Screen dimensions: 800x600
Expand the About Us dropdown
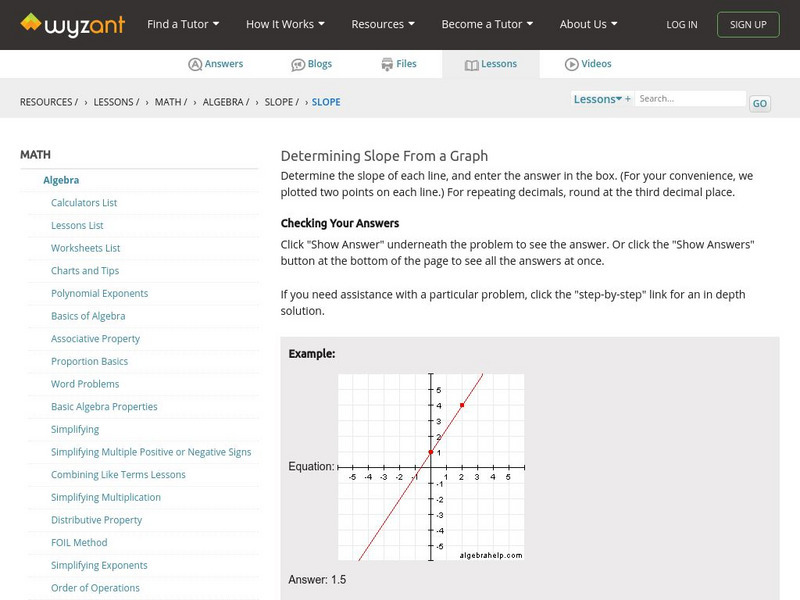pos(588,24)
